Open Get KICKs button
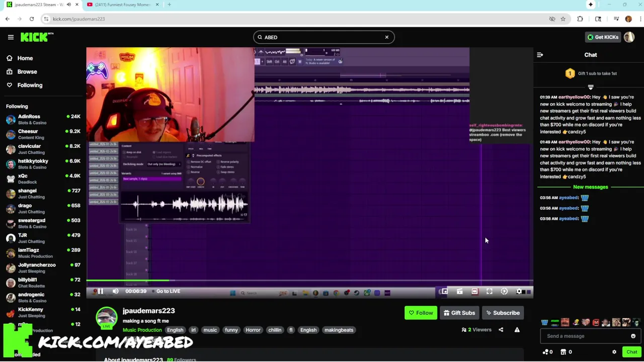The height and width of the screenshot is (362, 644). tap(603, 37)
